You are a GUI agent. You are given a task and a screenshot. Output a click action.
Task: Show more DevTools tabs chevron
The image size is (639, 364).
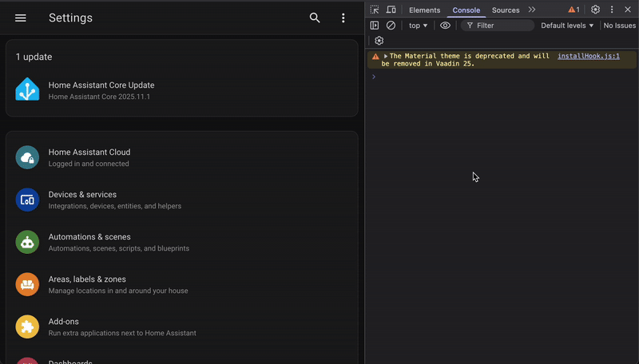coord(532,10)
